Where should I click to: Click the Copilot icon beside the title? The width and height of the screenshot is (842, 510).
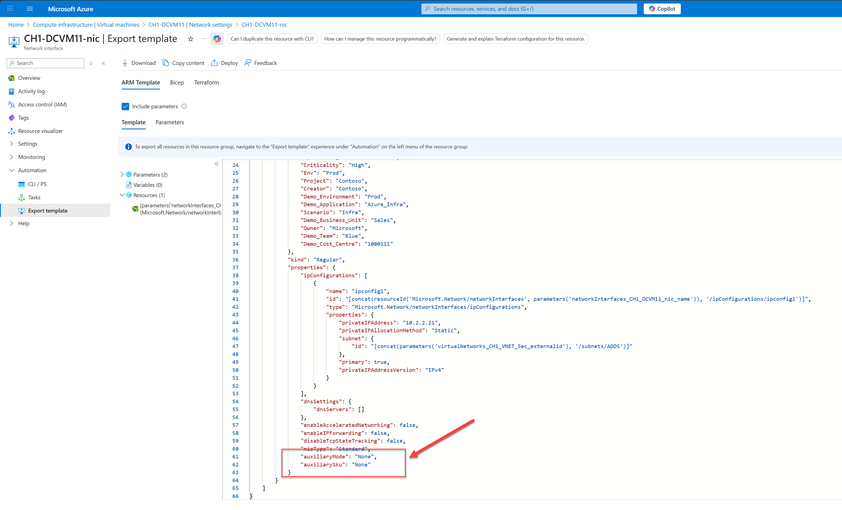pos(217,39)
